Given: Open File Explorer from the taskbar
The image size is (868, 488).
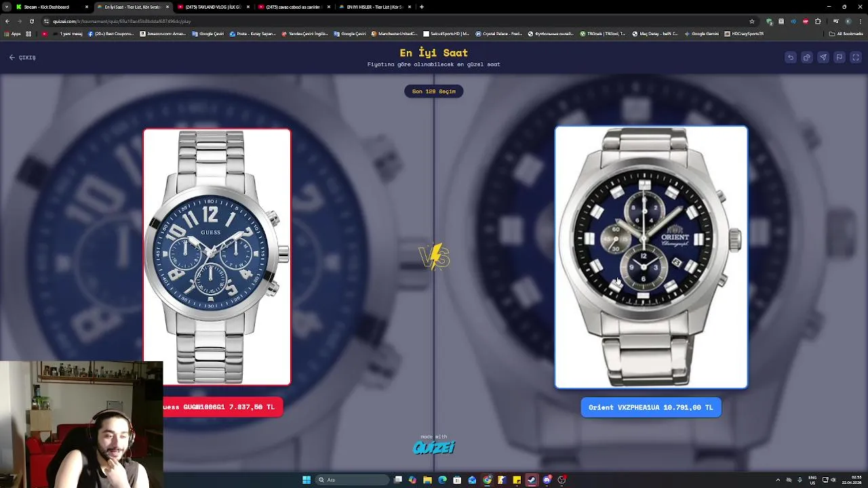Looking at the screenshot, I should coord(427,480).
